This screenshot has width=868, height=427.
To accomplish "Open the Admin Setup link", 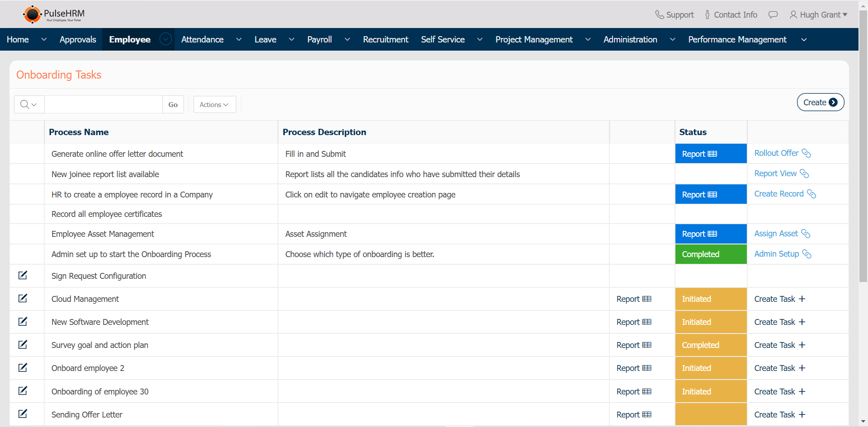I will [x=776, y=254].
